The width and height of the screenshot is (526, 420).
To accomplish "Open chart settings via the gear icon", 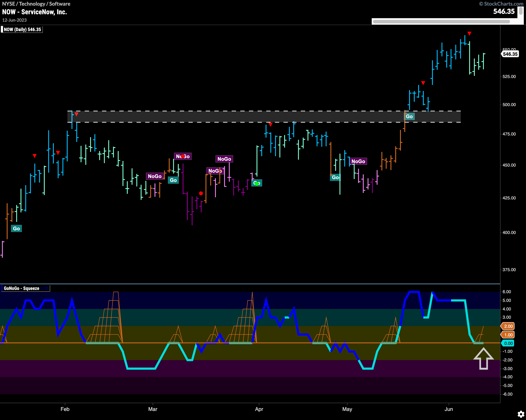I will pos(521,414).
